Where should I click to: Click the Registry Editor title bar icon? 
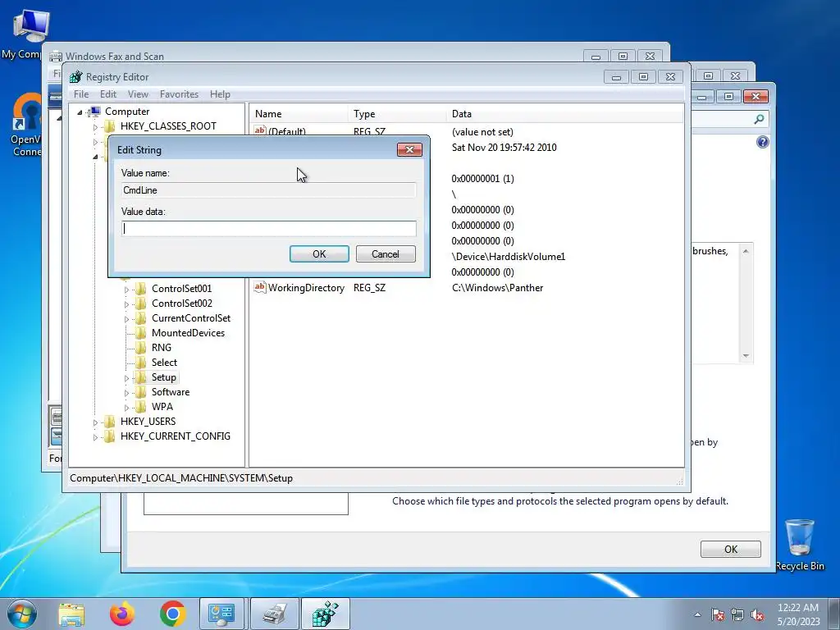click(x=76, y=76)
